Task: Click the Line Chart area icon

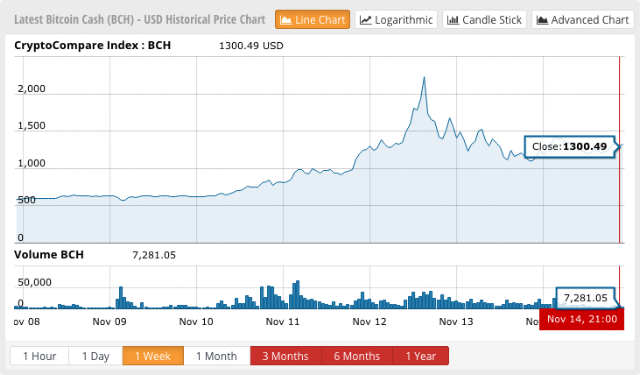Action: point(286,20)
